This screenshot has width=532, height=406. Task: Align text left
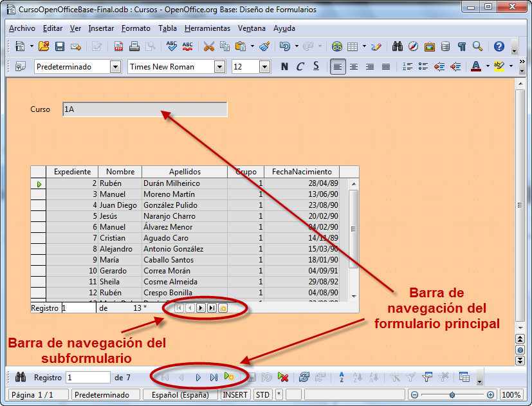coord(338,66)
